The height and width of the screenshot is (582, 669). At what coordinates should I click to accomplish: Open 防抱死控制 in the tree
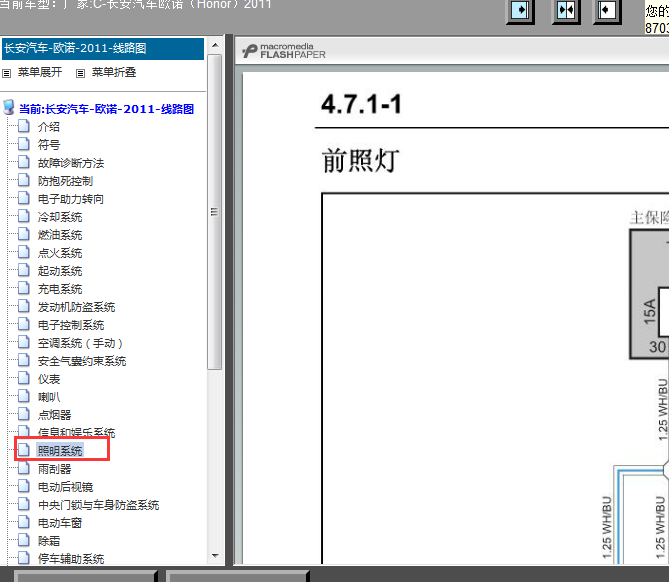(x=65, y=181)
